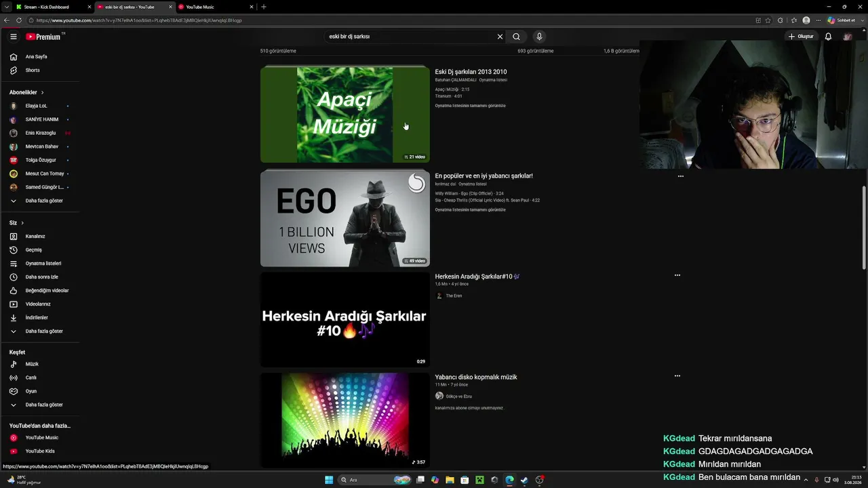Open the YouTube account avatar menu
This screenshot has height=488, width=868.
pyautogui.click(x=848, y=37)
